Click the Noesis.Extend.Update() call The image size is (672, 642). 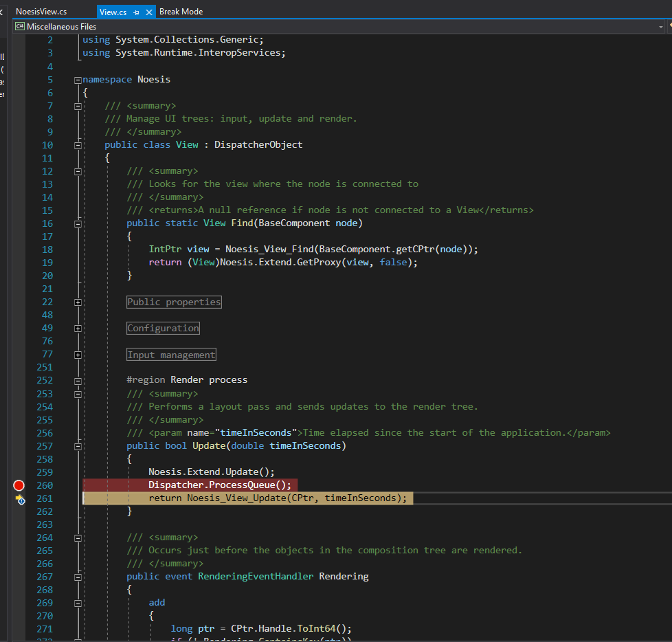coord(211,472)
